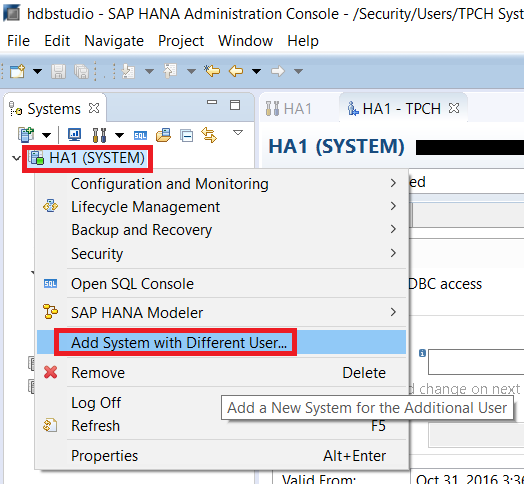Click the Previous Annotation toolbar icon

pyautogui.click(x=170, y=71)
